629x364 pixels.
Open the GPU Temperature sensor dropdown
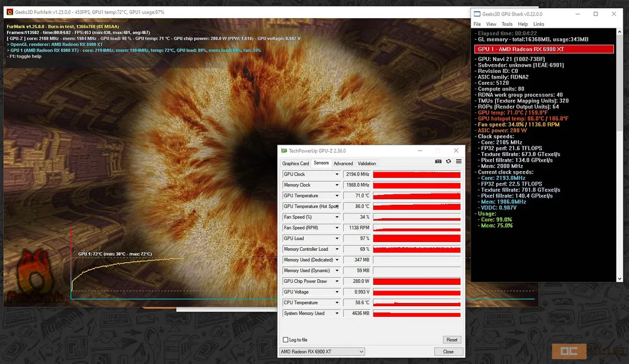click(x=337, y=196)
